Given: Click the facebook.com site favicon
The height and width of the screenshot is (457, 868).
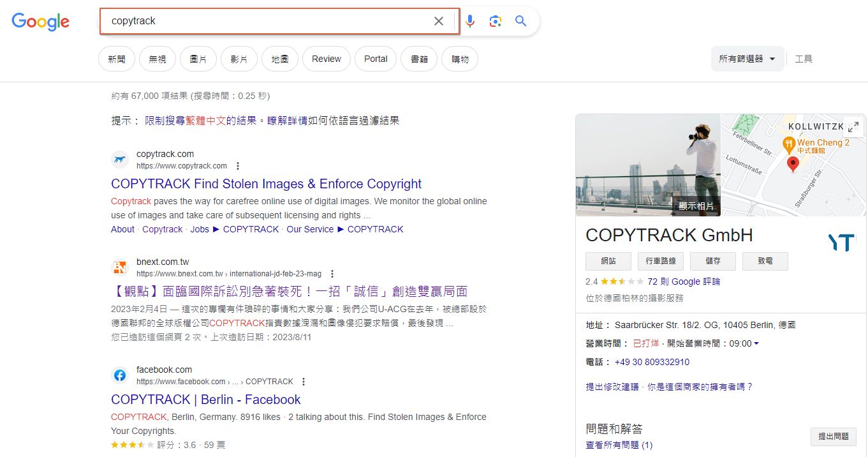Looking at the screenshot, I should pyautogui.click(x=119, y=375).
